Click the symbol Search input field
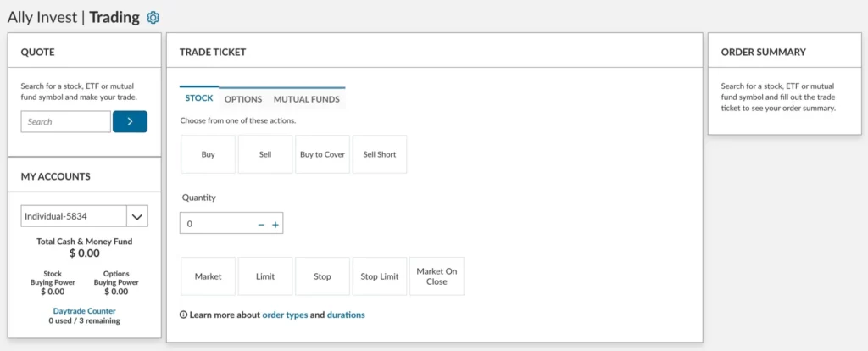868x351 pixels. click(x=66, y=122)
